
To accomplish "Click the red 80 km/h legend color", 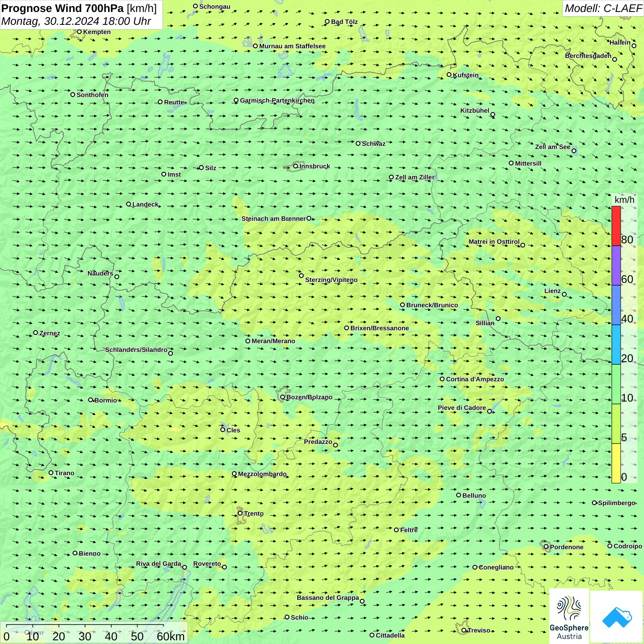I will [616, 226].
